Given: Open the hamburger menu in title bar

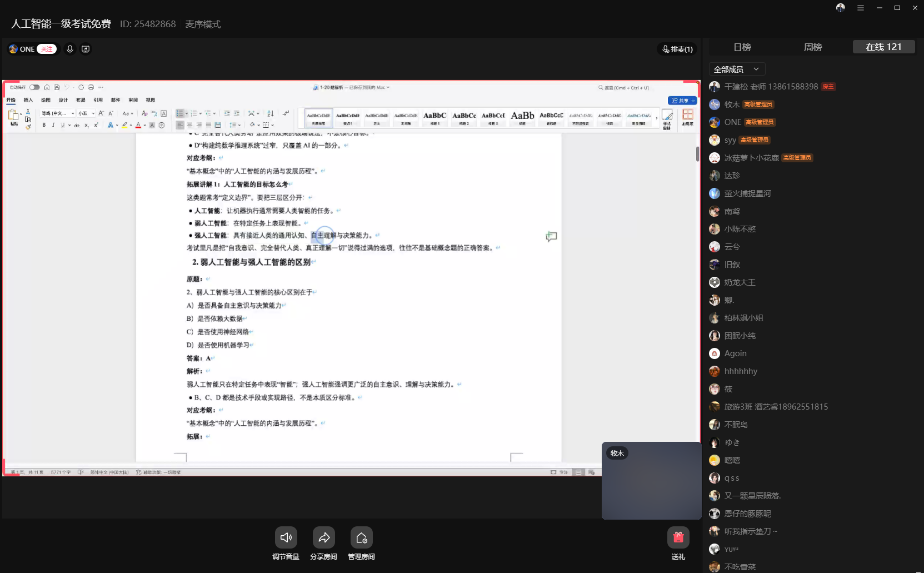Looking at the screenshot, I should click(x=860, y=8).
